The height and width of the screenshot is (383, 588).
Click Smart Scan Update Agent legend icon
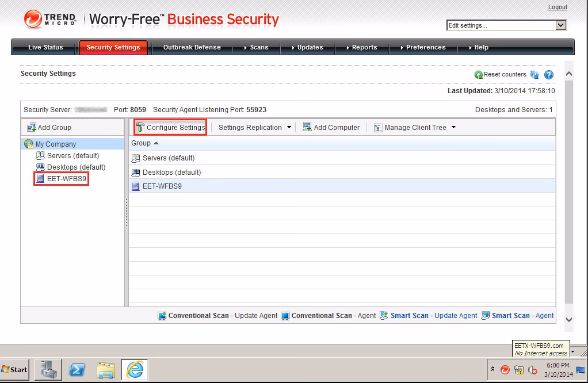point(384,316)
